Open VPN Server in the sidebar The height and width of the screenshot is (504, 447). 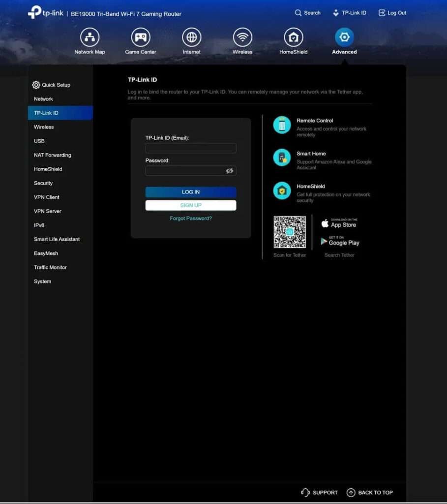60,211
